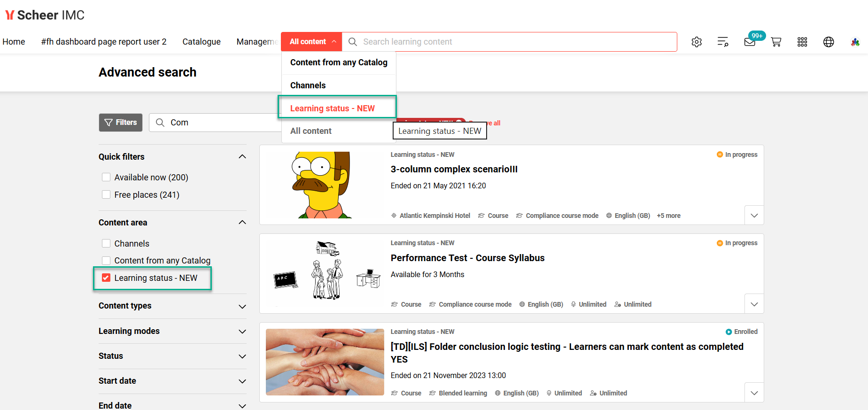Click the Blended learning tag text
The height and width of the screenshot is (410, 868).
[463, 393]
